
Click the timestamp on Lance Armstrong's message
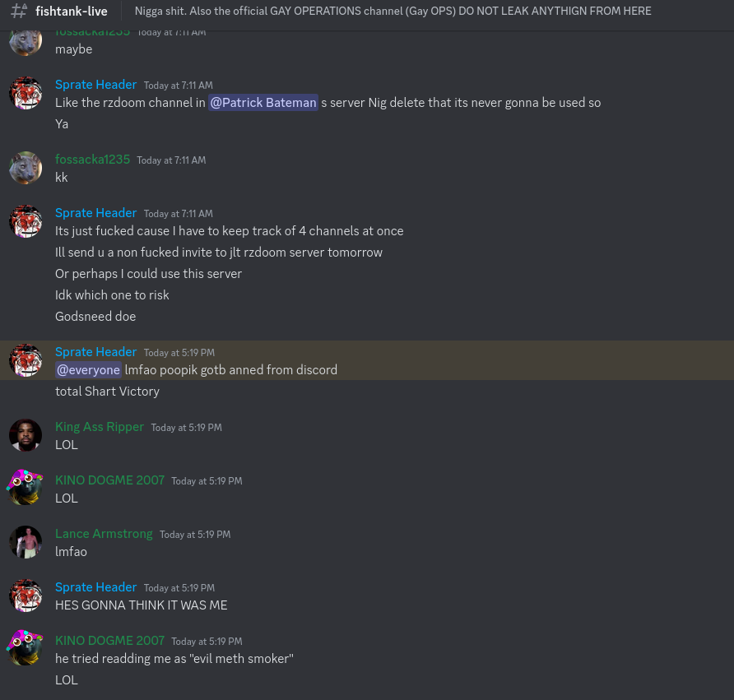coord(195,535)
